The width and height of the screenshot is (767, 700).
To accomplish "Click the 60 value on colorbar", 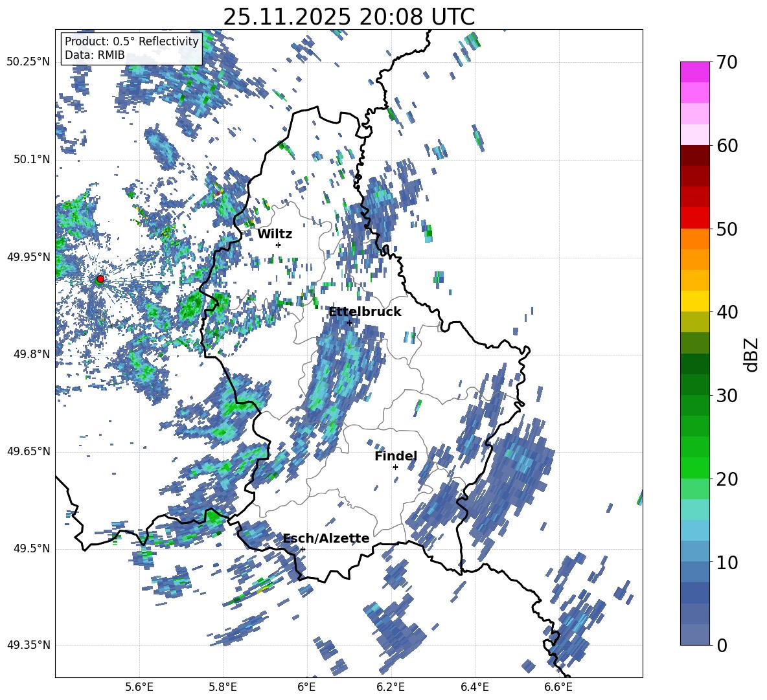I will coord(727,146).
